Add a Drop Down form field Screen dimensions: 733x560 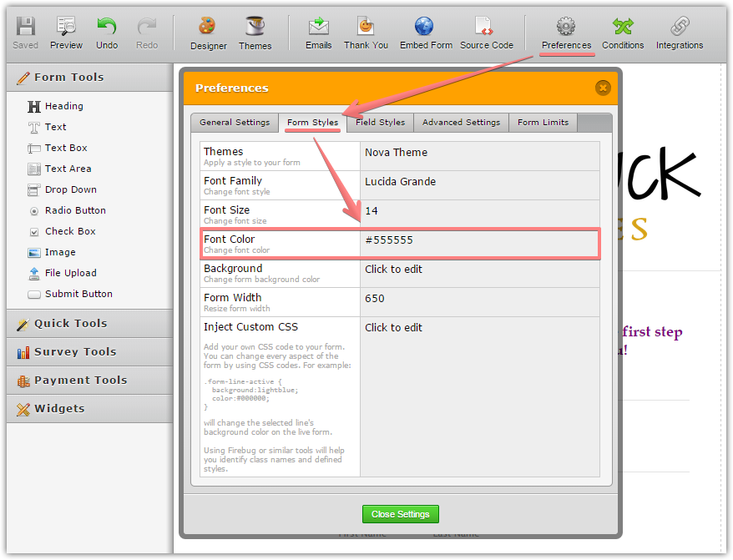pyautogui.click(x=70, y=189)
